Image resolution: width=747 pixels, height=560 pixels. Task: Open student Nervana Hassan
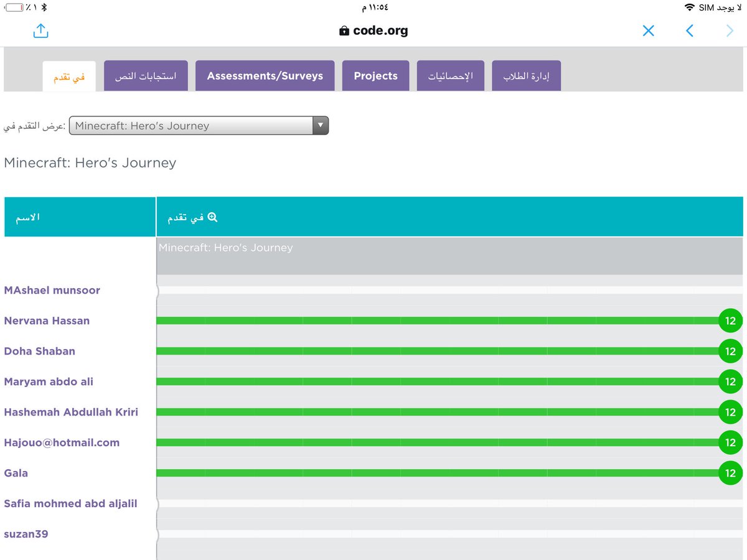pyautogui.click(x=47, y=320)
